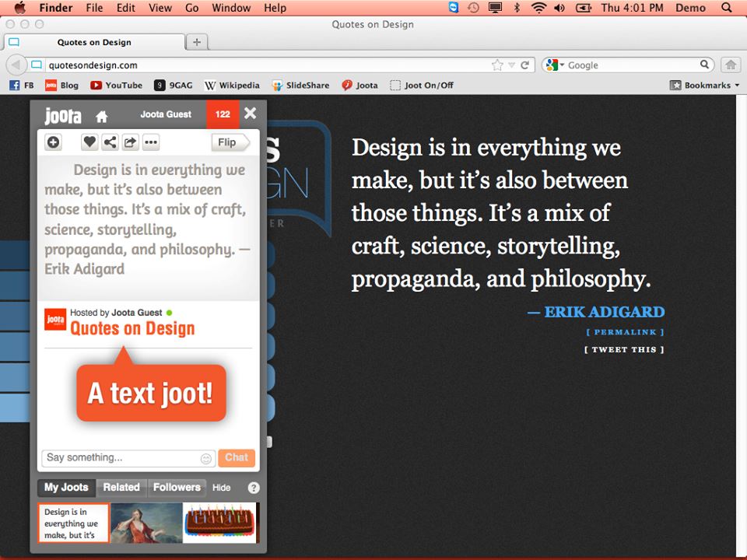Image resolution: width=747 pixels, height=560 pixels.
Task: Open Joota bookmark
Action: coord(359,86)
